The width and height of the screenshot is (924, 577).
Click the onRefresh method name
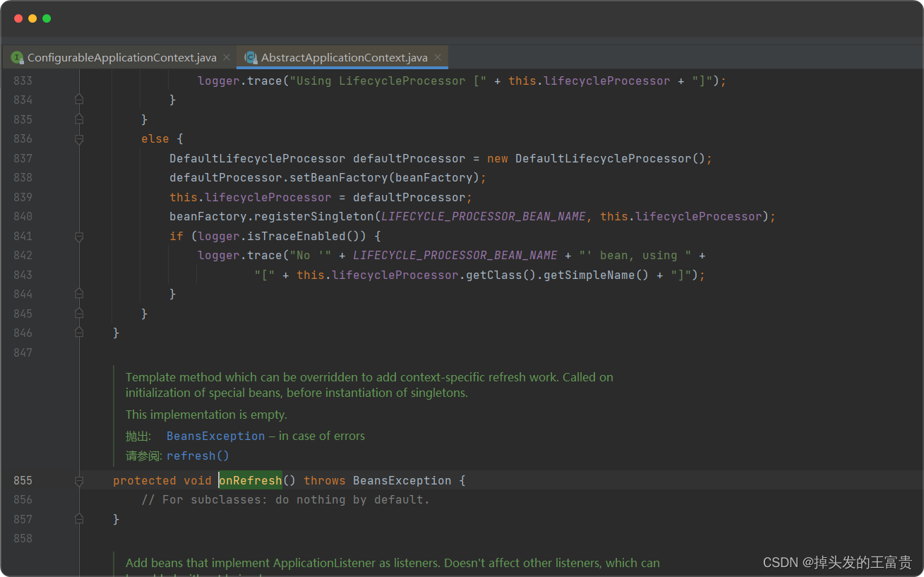tap(251, 480)
